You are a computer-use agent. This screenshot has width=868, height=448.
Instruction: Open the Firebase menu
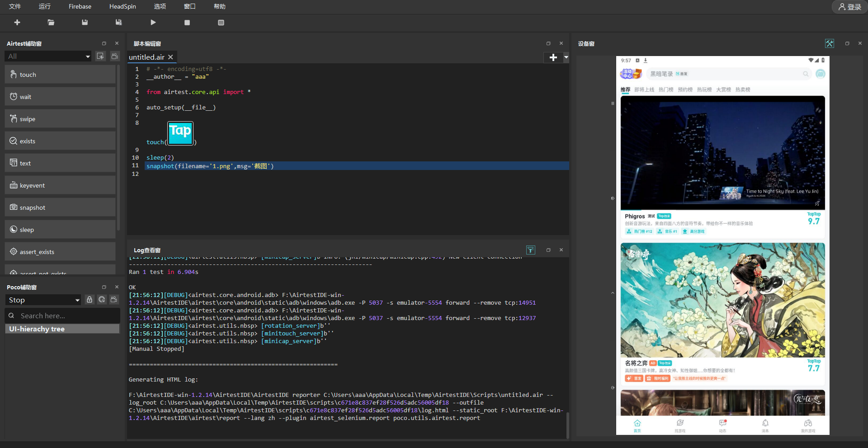pos(80,6)
